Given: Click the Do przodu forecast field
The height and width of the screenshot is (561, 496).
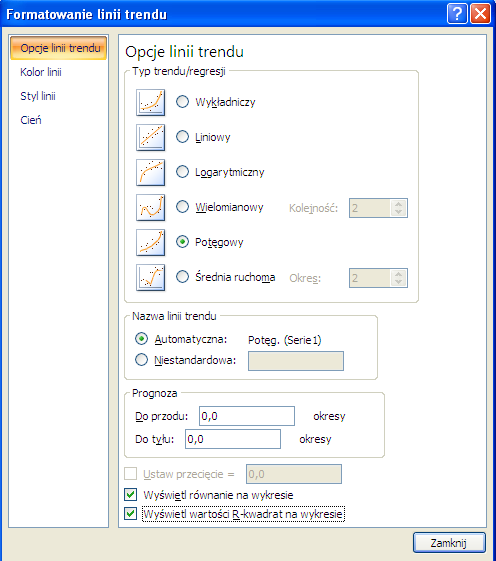Looking at the screenshot, I should coord(247,416).
